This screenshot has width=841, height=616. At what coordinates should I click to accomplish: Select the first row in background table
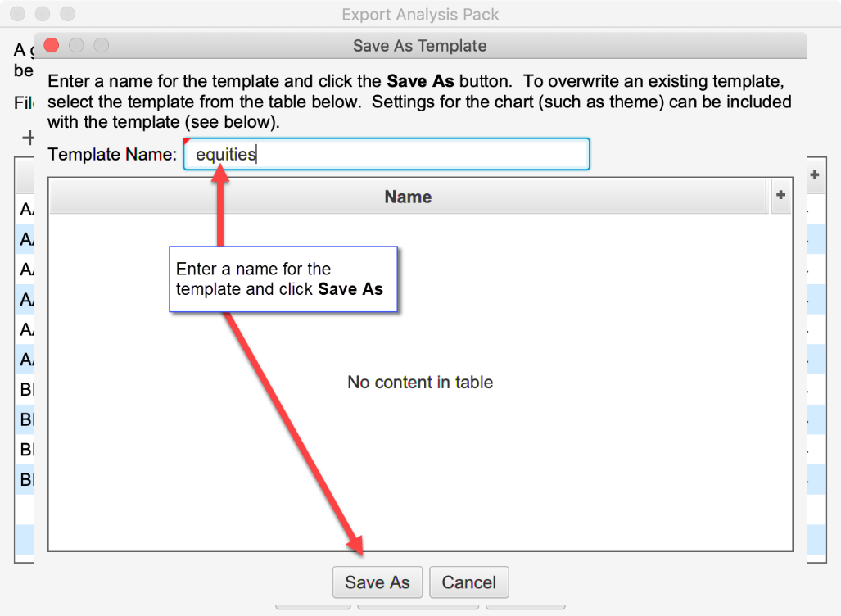[x=25, y=211]
